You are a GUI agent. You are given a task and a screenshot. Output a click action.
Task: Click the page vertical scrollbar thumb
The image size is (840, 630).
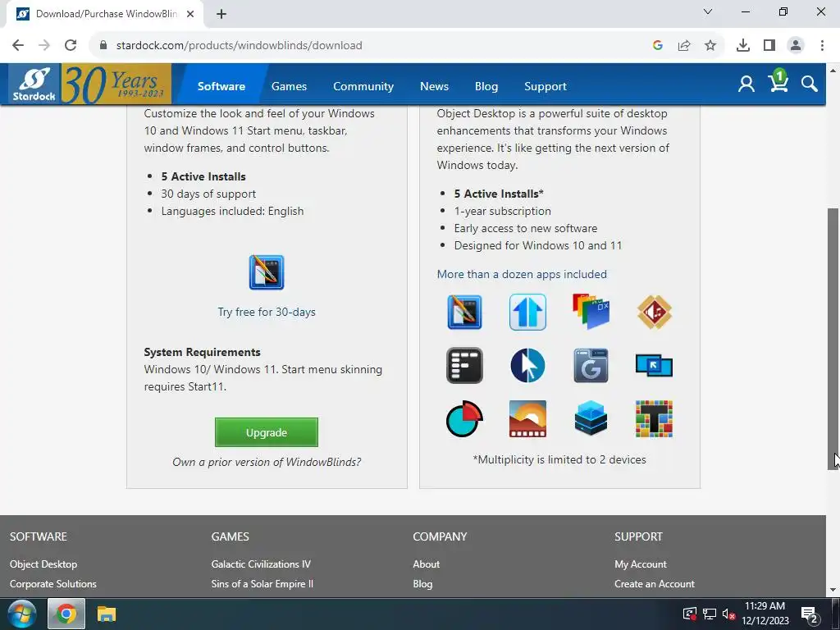click(x=833, y=339)
